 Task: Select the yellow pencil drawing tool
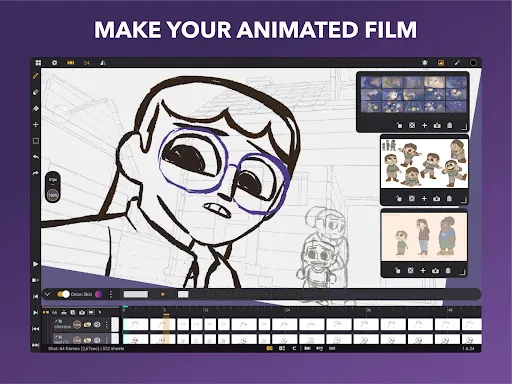point(36,76)
